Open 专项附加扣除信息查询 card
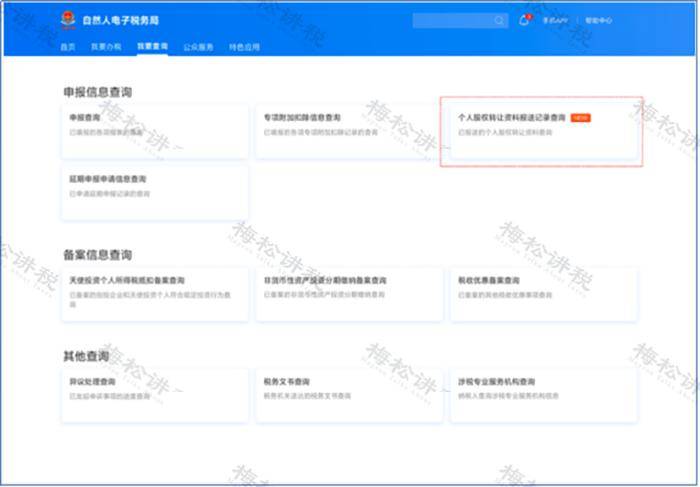The image size is (700, 487). point(349,131)
